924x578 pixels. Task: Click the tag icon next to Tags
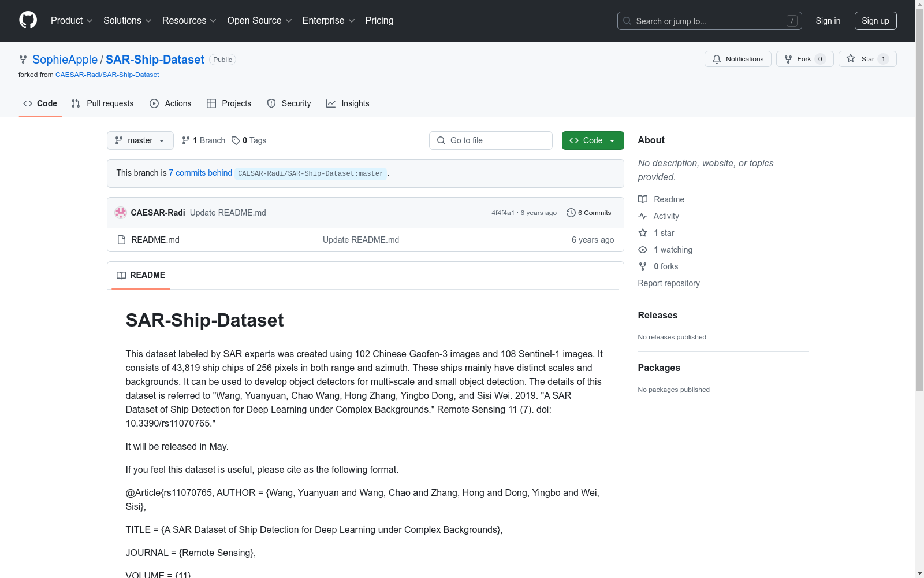tap(236, 140)
